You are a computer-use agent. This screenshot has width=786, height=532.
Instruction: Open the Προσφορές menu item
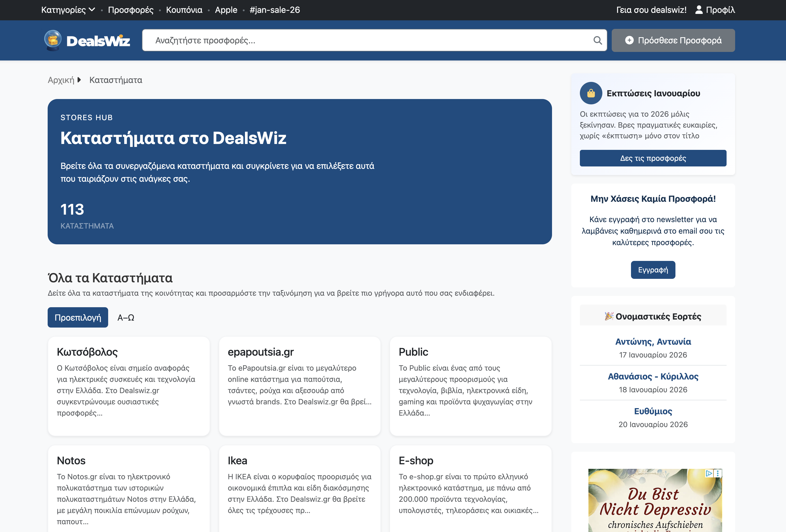tap(131, 10)
